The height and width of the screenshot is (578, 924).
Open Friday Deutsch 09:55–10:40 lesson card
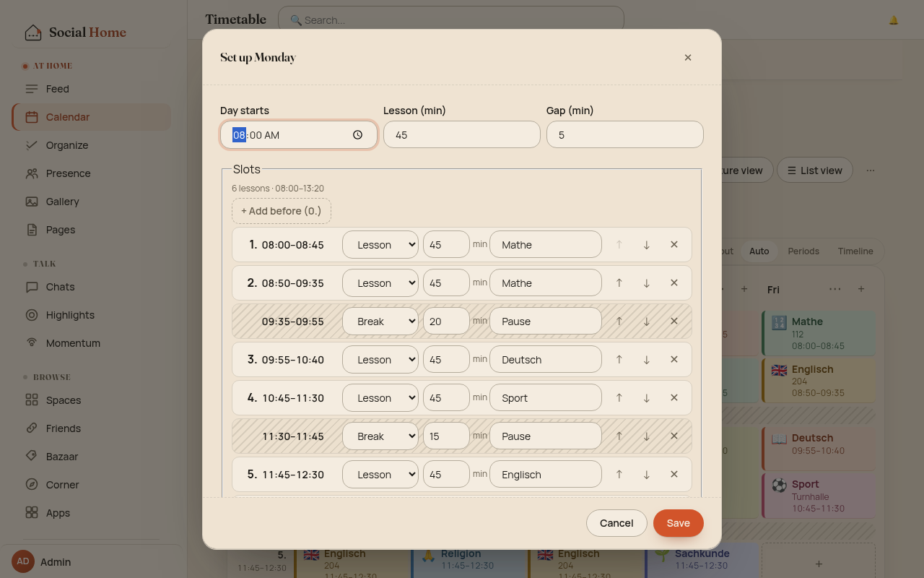point(819,448)
